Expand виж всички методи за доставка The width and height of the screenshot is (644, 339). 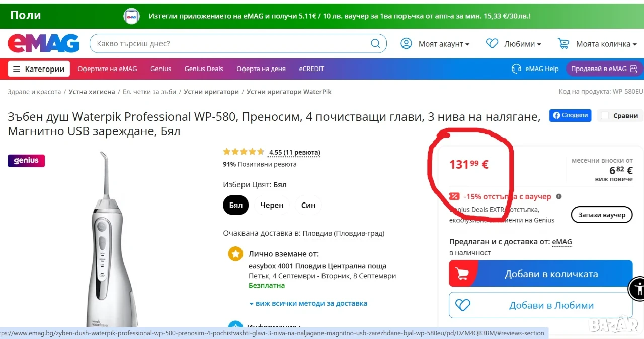point(308,303)
